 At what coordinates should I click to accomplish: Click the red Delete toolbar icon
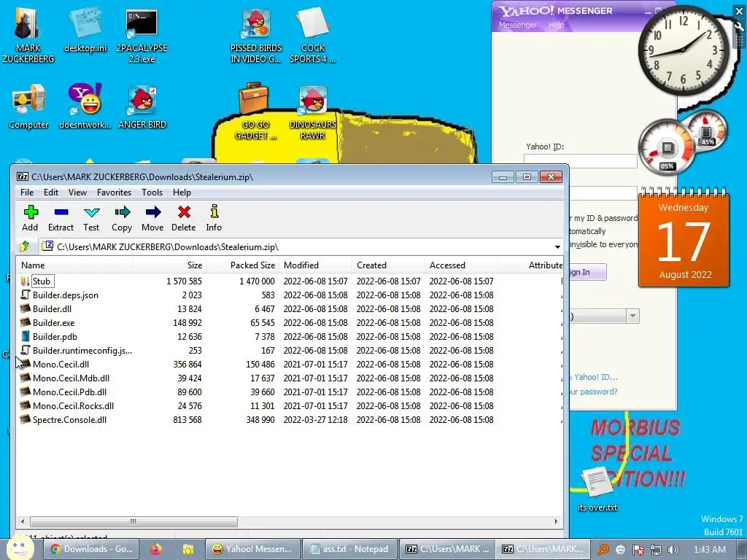183,217
